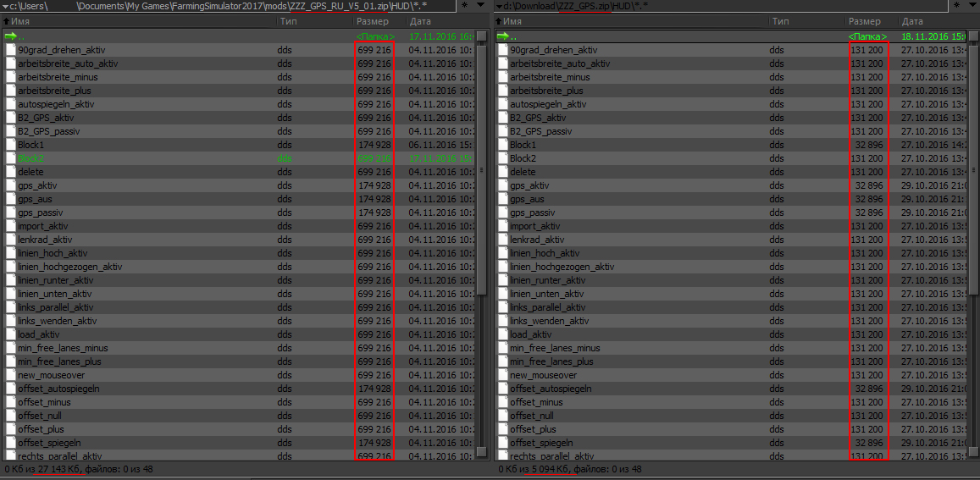The width and height of the screenshot is (980, 480).
Task: Click file icon of import_aktiv in left panel
Action: pyautogui.click(x=11, y=226)
